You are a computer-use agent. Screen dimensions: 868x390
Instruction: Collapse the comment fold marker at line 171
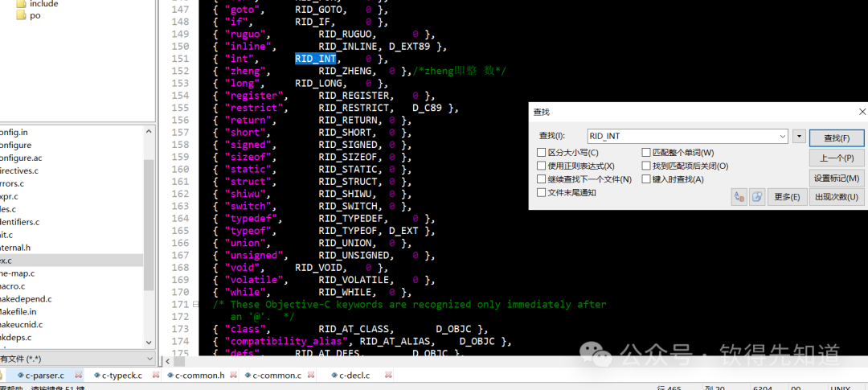(194, 304)
